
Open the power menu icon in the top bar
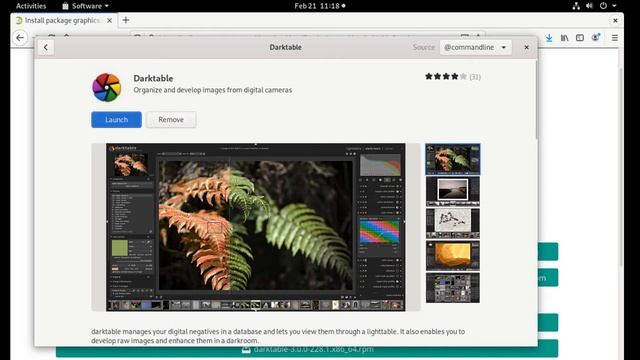pyautogui.click(x=603, y=6)
